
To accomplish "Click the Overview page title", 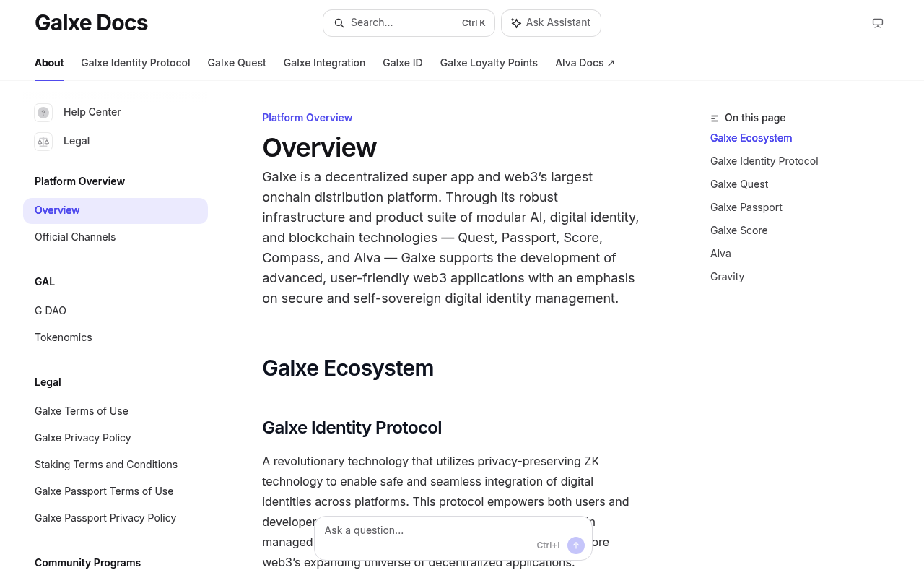I will tap(319, 147).
